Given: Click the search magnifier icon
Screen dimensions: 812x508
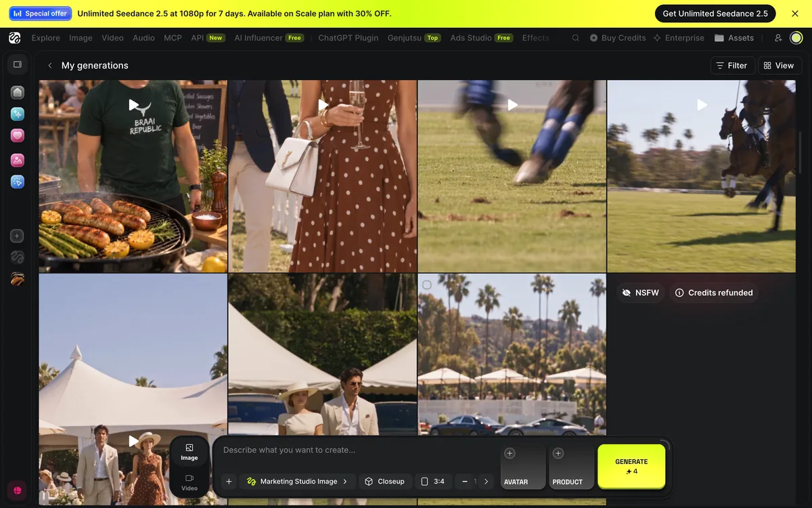Looking at the screenshot, I should click(576, 38).
